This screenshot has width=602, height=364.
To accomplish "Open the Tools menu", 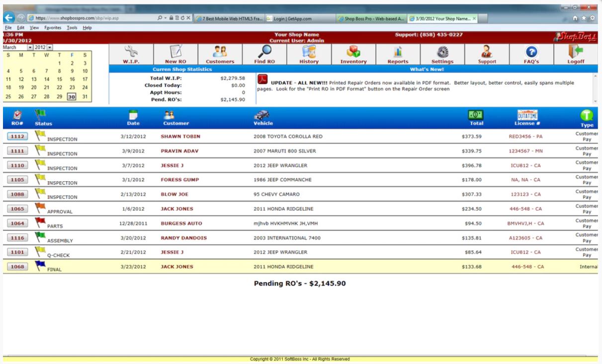I will [x=73, y=28].
